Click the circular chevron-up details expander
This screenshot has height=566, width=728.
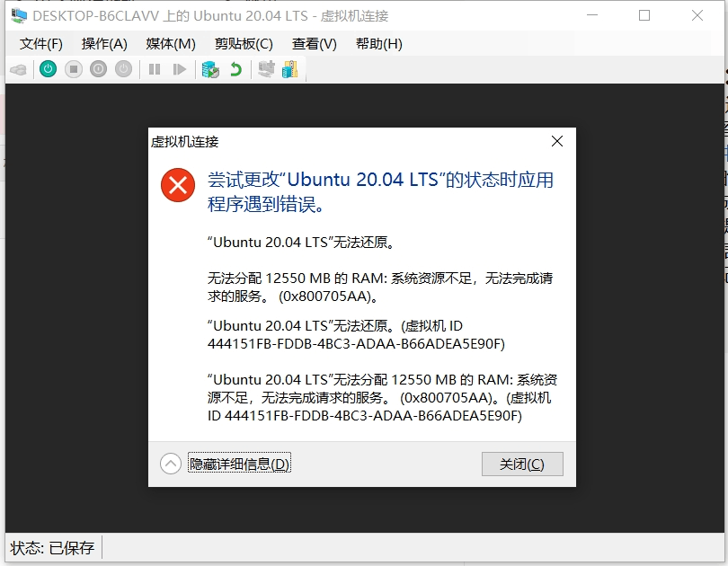point(171,464)
